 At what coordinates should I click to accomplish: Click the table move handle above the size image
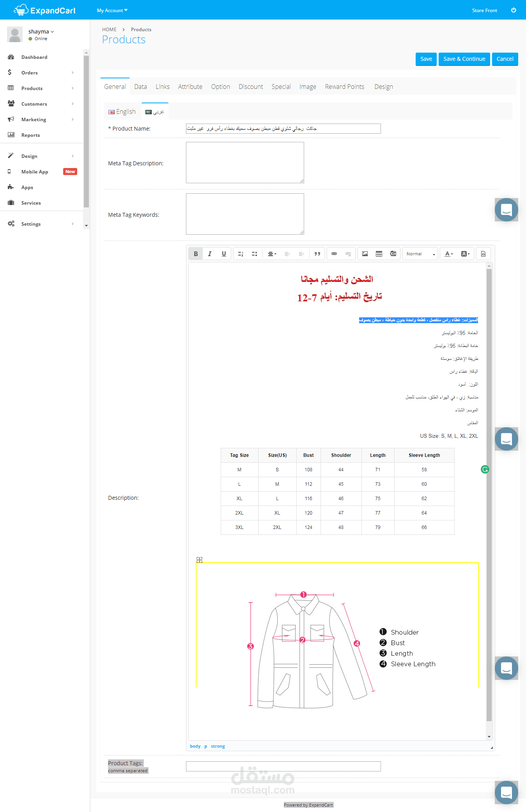point(199,560)
